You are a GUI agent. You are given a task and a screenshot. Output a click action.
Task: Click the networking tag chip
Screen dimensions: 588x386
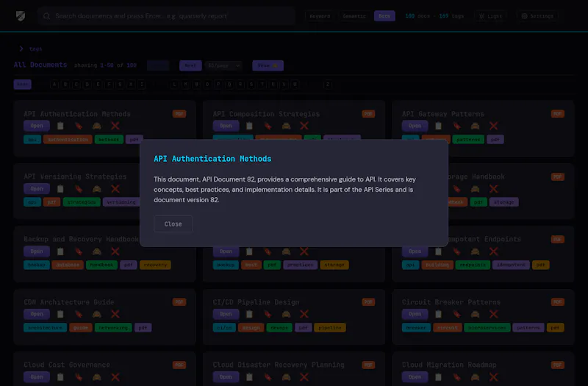tap(113, 327)
